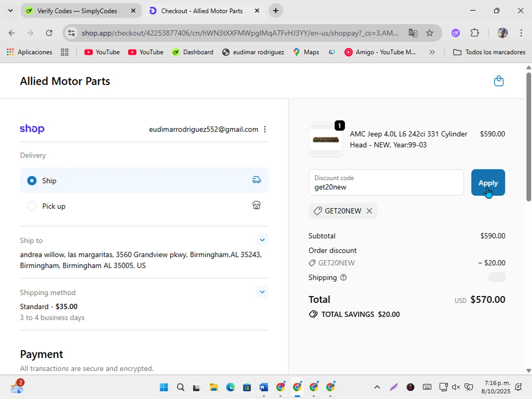The width and height of the screenshot is (532, 399).
Task: Bookmark this page with star icon
Action: coord(430,33)
